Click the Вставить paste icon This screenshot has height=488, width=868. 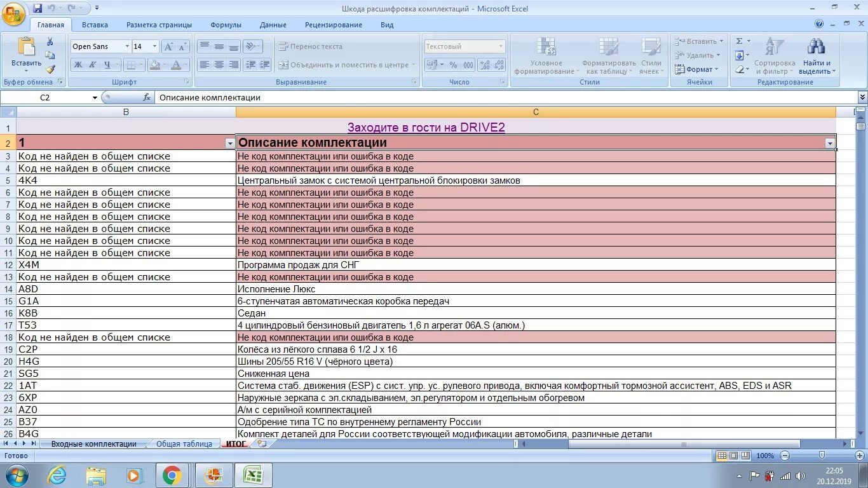coord(26,47)
